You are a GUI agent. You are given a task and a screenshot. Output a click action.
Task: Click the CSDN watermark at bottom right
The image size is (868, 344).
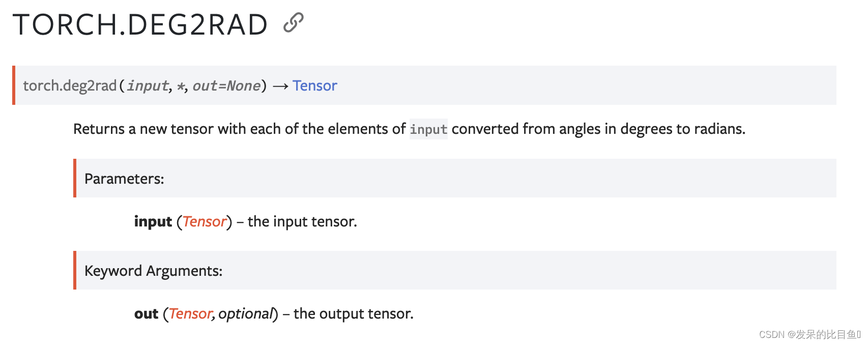pos(809,334)
